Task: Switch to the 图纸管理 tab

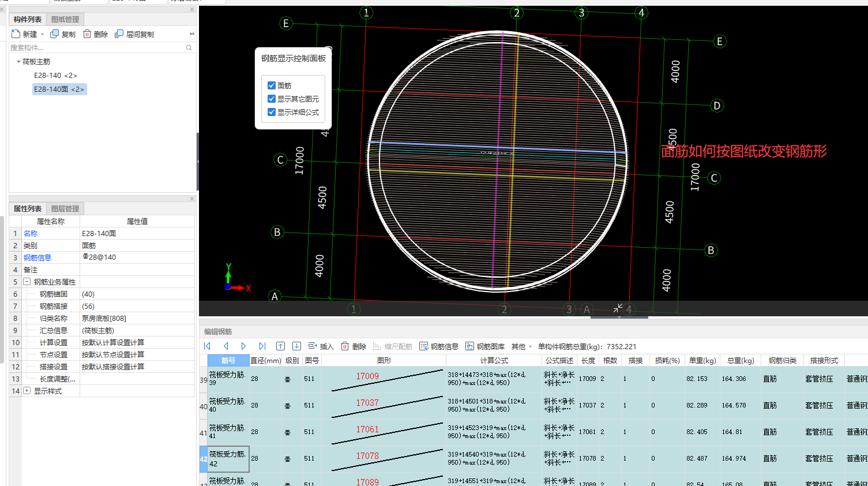Action: tap(65, 20)
